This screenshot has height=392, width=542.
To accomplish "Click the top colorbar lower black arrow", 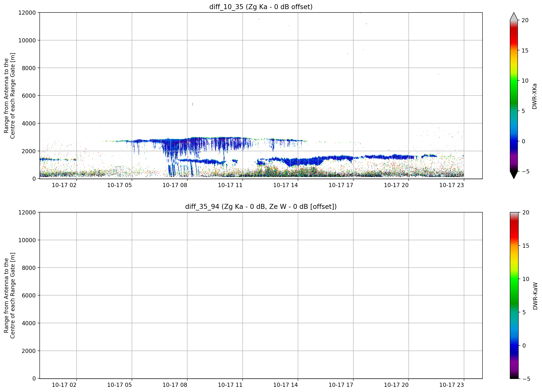I will [x=514, y=175].
